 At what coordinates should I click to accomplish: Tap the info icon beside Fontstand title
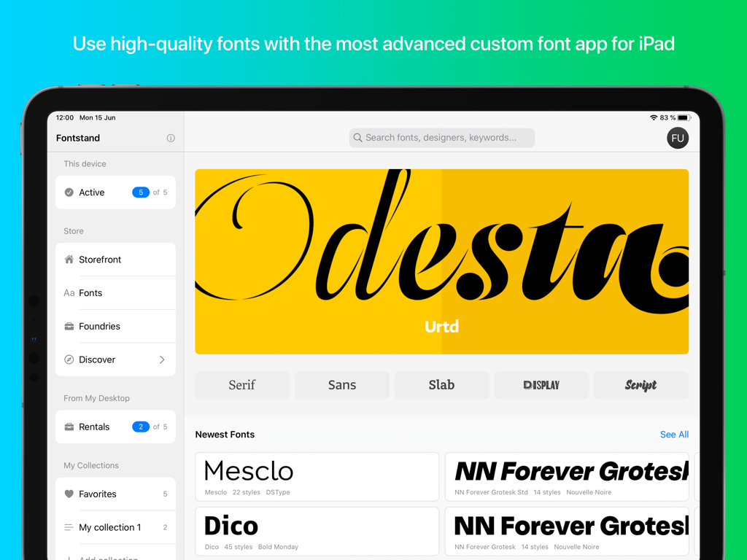pos(171,138)
